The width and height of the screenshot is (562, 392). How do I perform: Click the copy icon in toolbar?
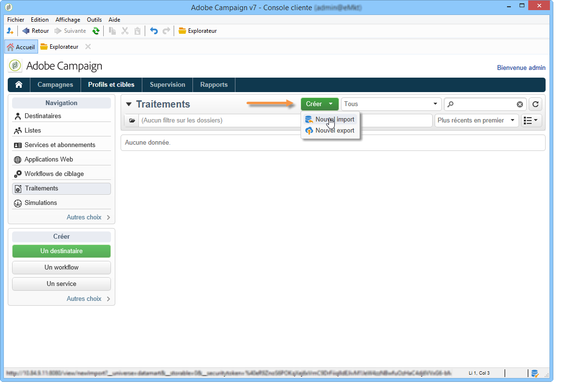[x=112, y=31]
